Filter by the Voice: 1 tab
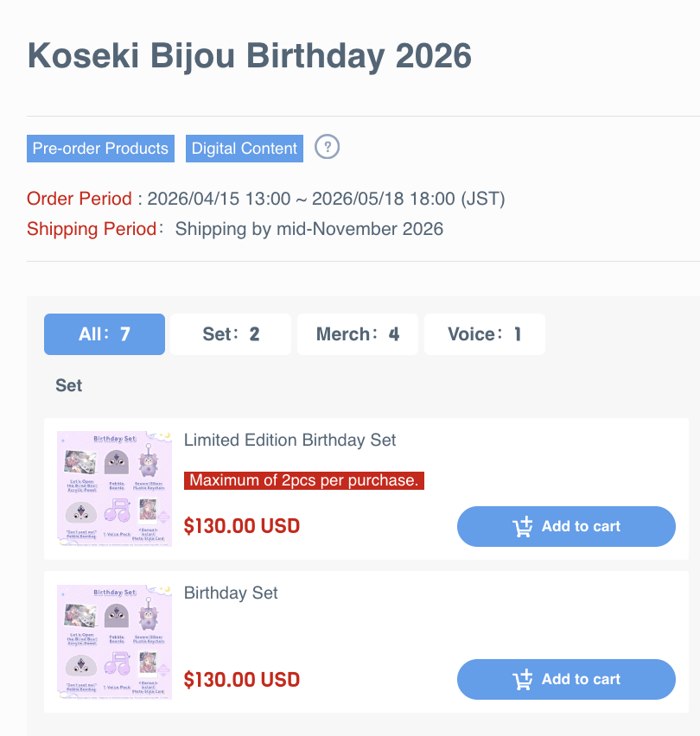This screenshot has height=736, width=700. tap(485, 334)
